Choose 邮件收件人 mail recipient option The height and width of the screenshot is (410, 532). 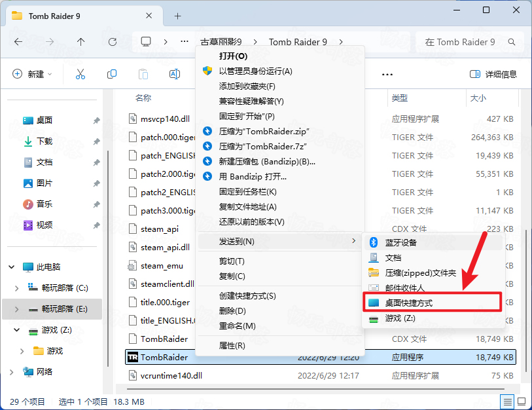point(434,288)
